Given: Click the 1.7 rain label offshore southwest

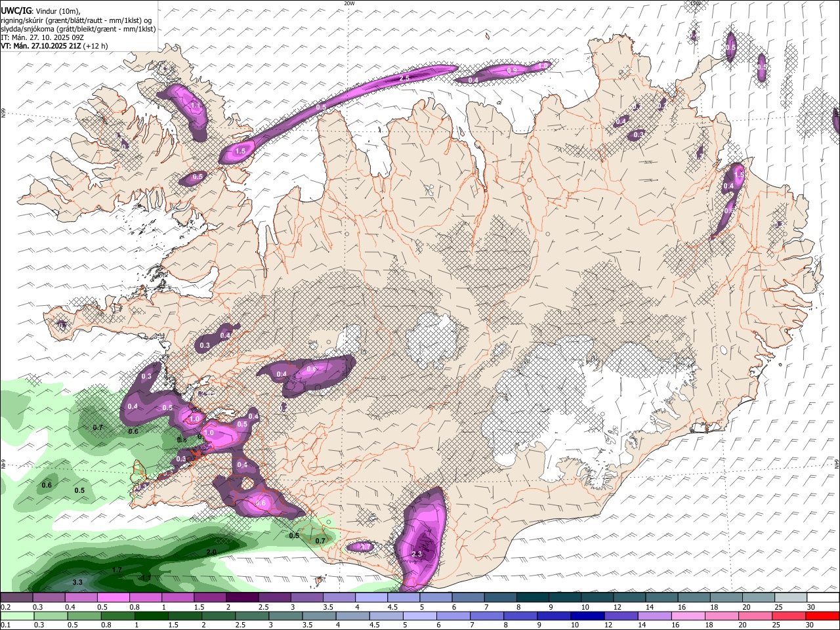Looking at the screenshot, I should (117, 570).
